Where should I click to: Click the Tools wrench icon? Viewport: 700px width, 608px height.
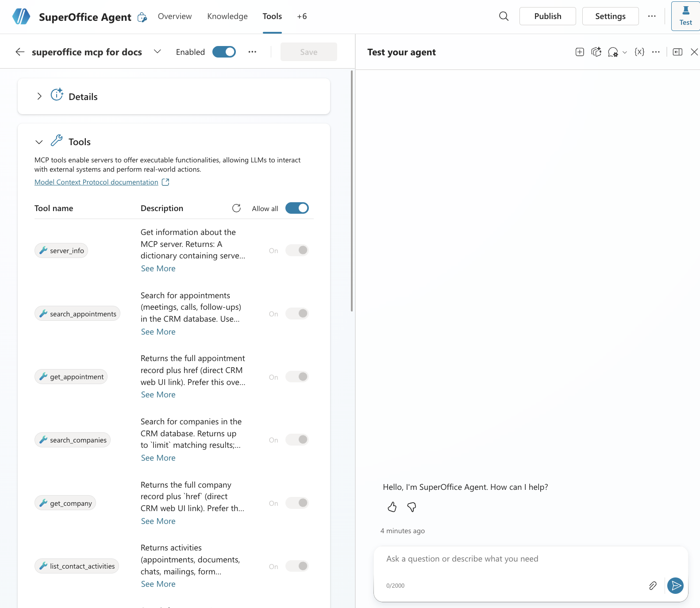(57, 140)
